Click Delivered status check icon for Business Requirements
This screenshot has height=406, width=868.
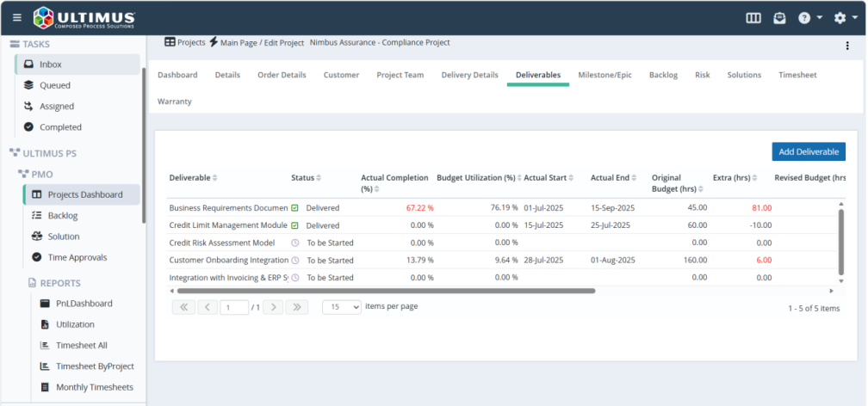[295, 208]
